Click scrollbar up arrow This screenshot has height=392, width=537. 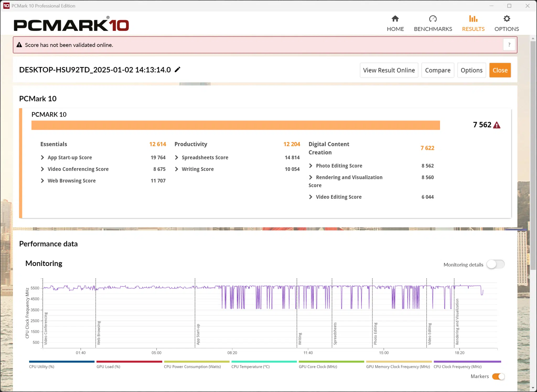pos(533,39)
